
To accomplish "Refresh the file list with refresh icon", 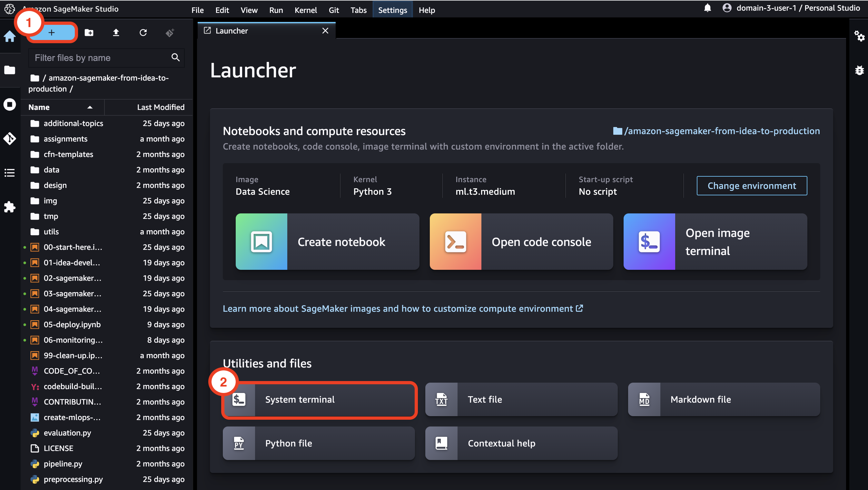I will point(143,33).
